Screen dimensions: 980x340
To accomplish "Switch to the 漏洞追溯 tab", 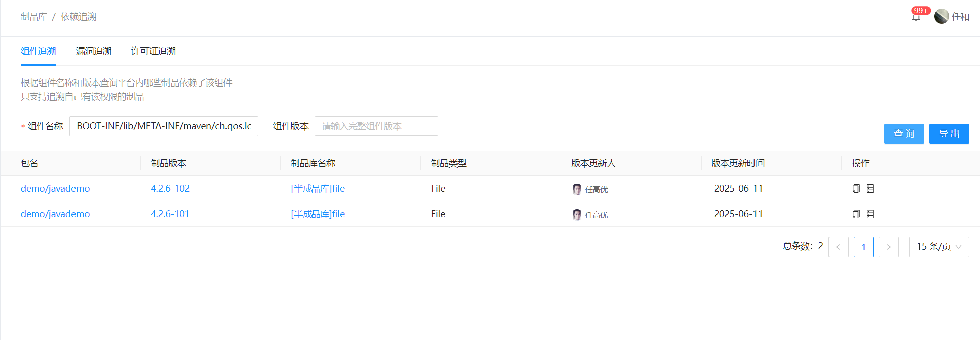I will pos(94,51).
